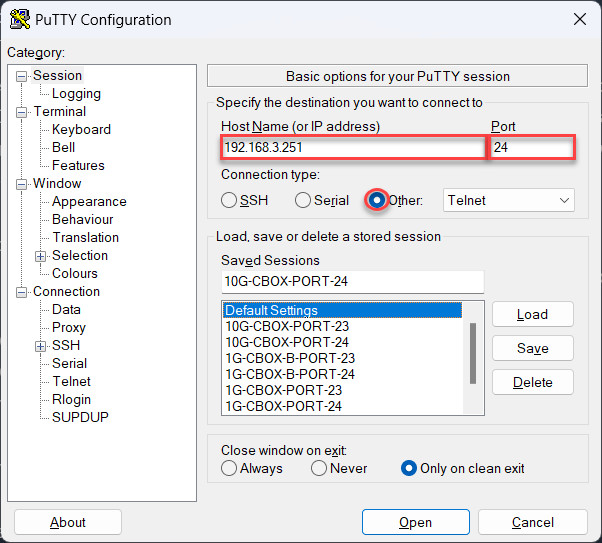Viewport: 602px width, 543px height.
Task: Select the Serial connection type
Action: [304, 201]
